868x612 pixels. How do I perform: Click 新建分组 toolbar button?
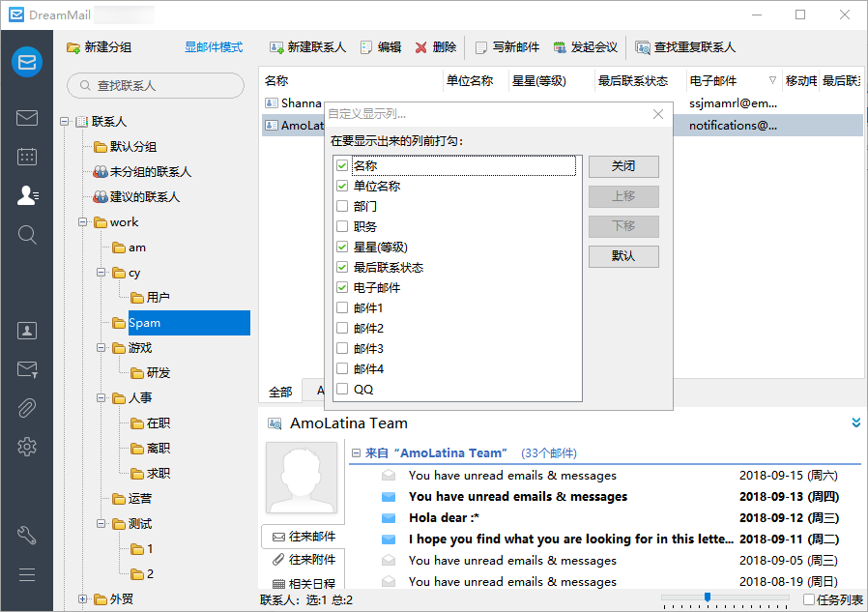pyautogui.click(x=100, y=47)
